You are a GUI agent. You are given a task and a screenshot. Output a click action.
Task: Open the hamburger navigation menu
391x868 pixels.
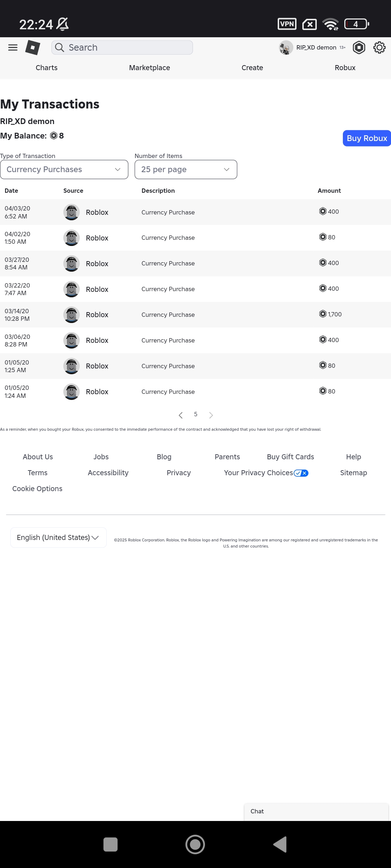tap(13, 47)
